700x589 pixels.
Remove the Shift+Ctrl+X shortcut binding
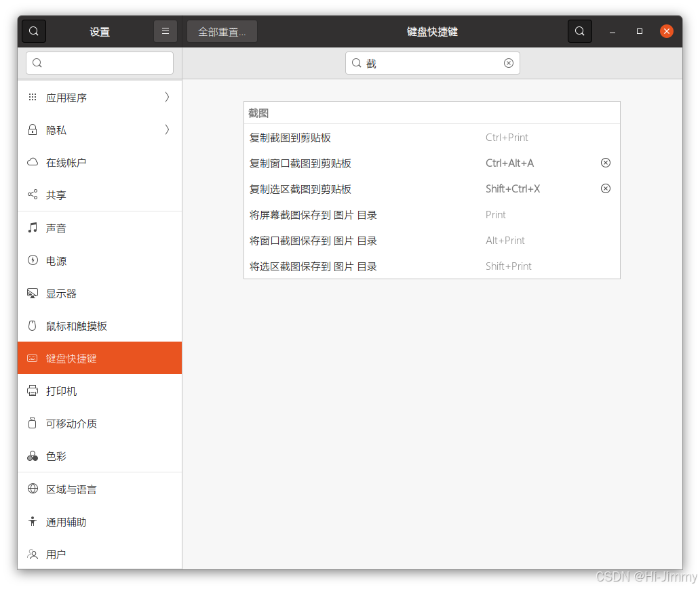(x=605, y=188)
